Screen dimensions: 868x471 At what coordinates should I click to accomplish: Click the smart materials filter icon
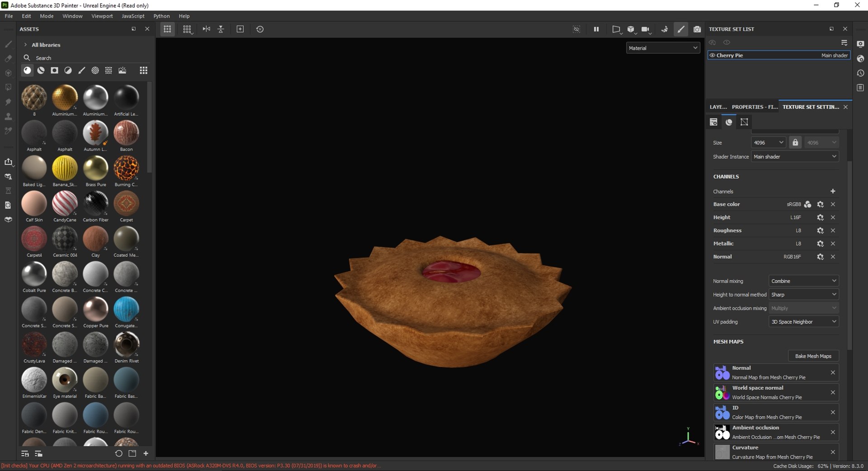tap(41, 71)
